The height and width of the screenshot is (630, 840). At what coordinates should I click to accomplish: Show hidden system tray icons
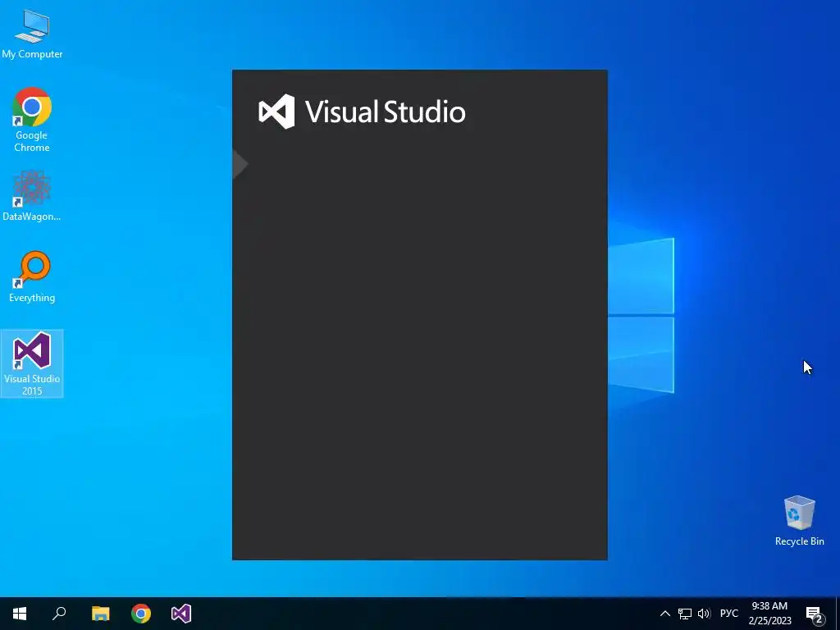[664, 614]
